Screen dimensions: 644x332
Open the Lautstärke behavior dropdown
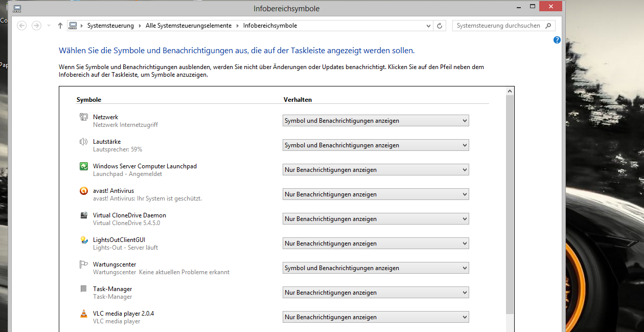coord(376,145)
